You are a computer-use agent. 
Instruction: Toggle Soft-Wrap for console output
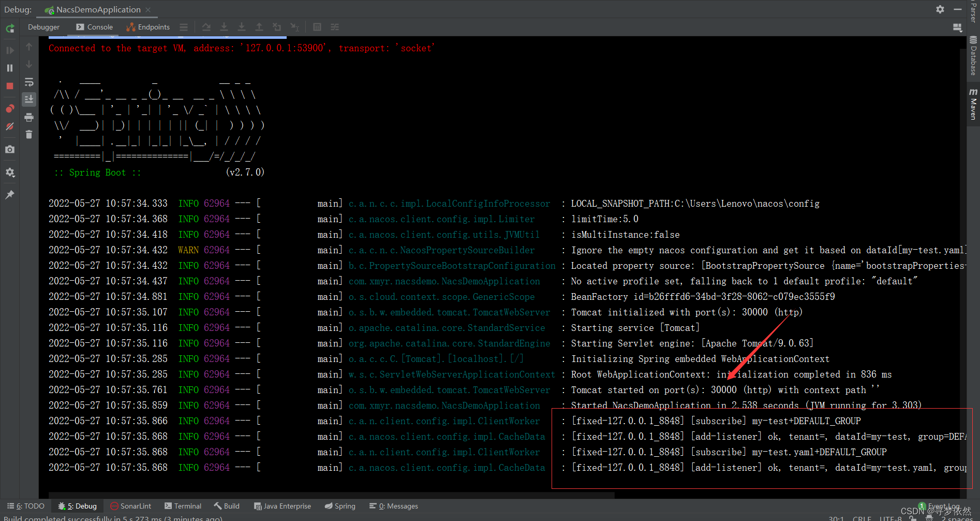point(29,82)
